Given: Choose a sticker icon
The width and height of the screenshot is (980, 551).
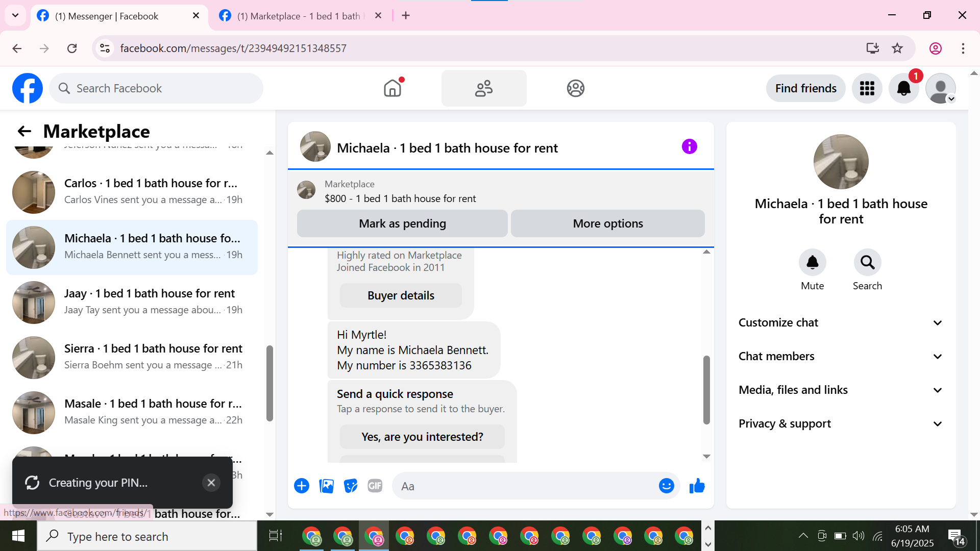Looking at the screenshot, I should pos(351,486).
